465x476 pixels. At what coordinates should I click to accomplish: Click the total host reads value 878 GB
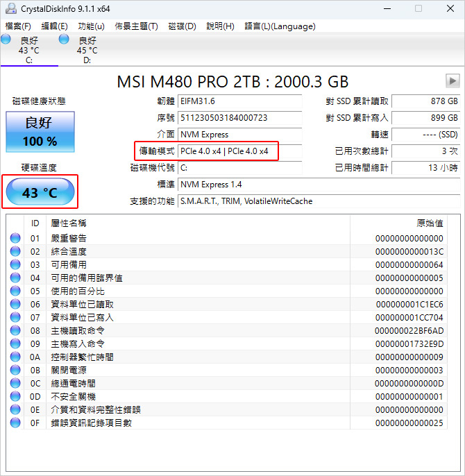[x=426, y=101]
